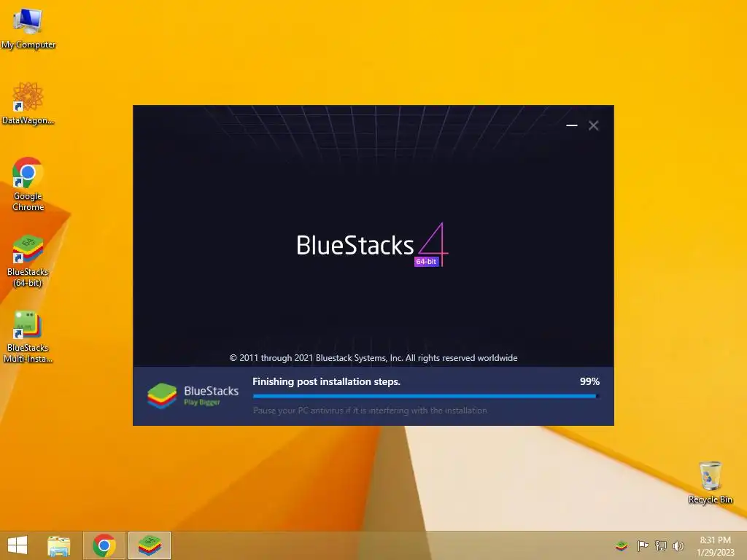Click the BlueStacks Play Bigger logo
This screenshot has width=747, height=560.
pos(193,396)
